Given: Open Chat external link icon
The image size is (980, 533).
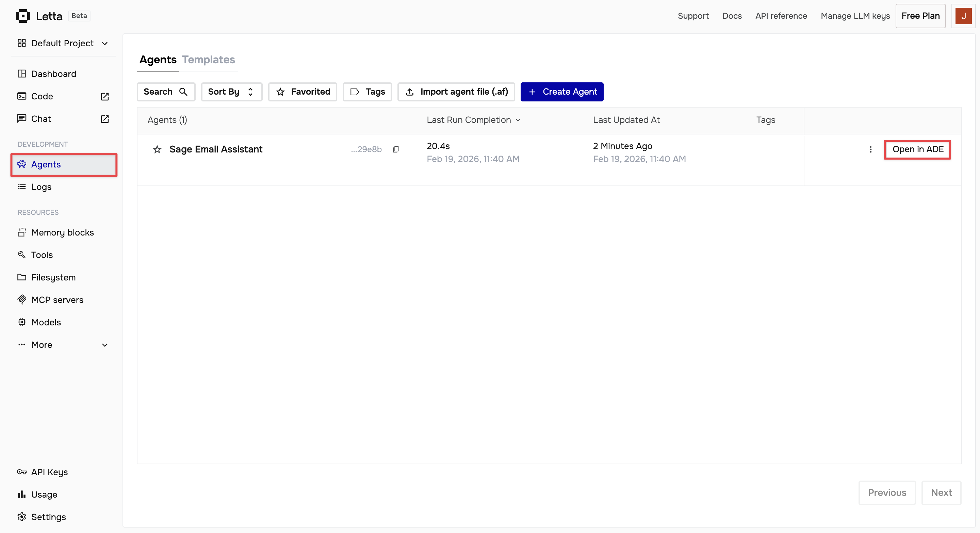Looking at the screenshot, I should 104,119.
